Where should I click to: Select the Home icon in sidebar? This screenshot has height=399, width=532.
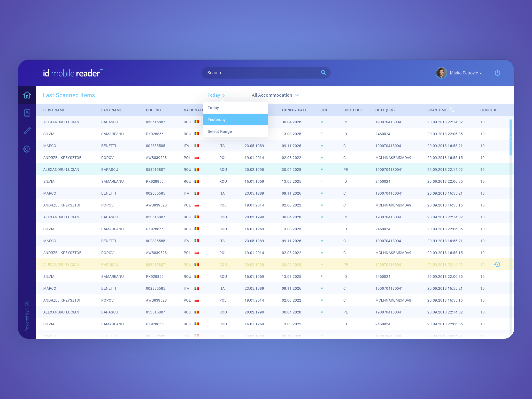click(27, 95)
